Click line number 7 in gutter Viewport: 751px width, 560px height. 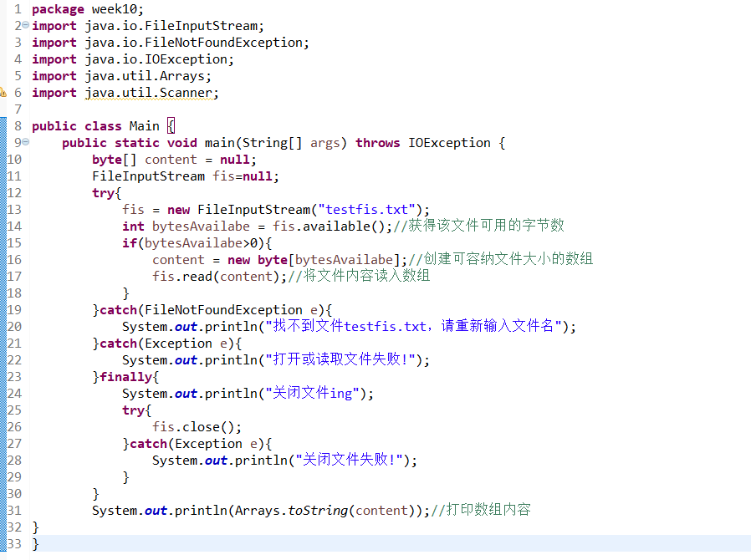pyautogui.click(x=18, y=109)
